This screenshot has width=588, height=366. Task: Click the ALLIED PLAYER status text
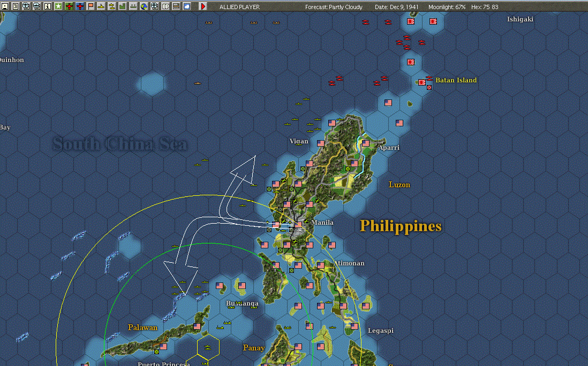point(239,7)
